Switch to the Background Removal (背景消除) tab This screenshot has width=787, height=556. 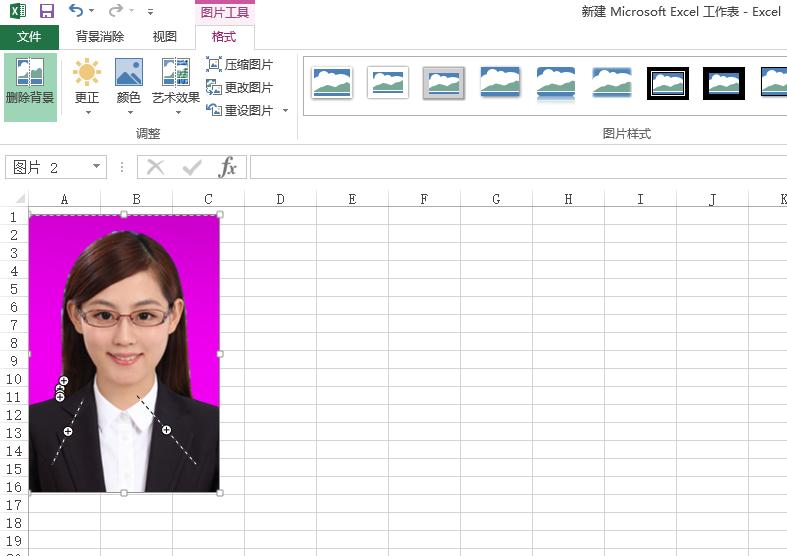100,37
